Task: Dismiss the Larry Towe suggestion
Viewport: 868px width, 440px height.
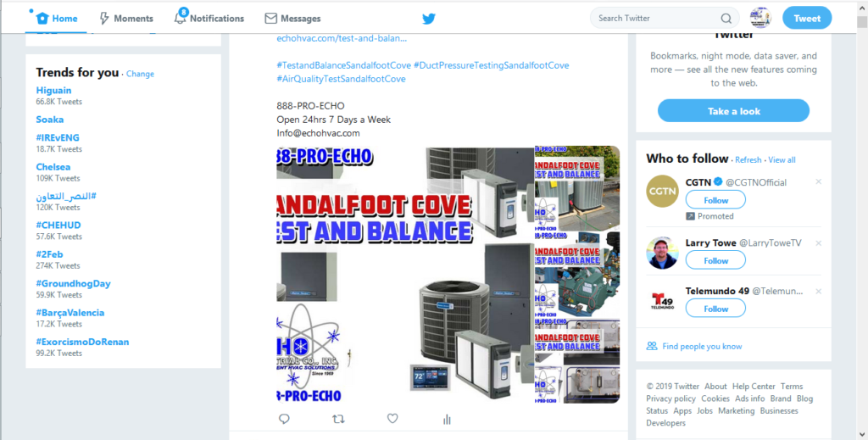Action: 818,242
